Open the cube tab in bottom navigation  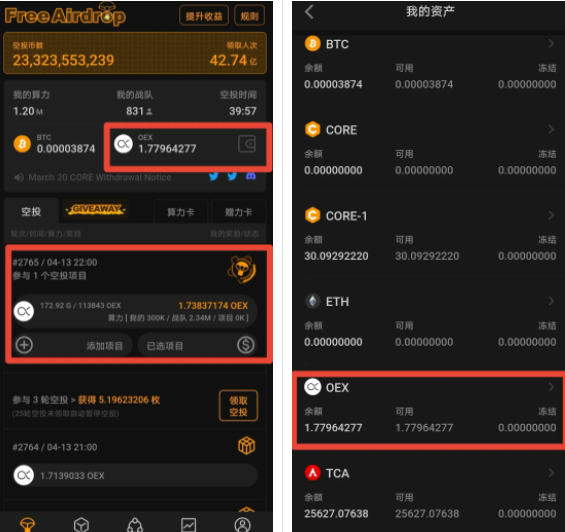pos(81,525)
